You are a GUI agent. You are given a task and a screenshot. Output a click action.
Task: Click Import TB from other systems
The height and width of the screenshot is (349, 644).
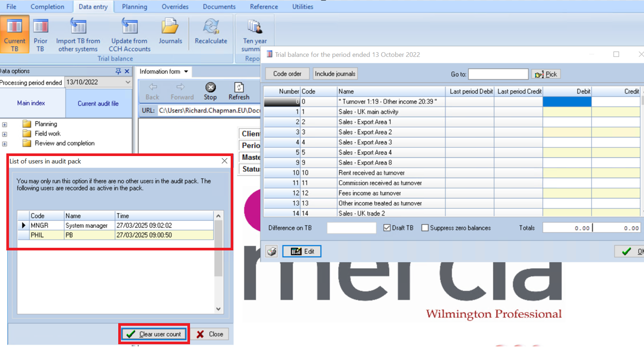(x=78, y=35)
